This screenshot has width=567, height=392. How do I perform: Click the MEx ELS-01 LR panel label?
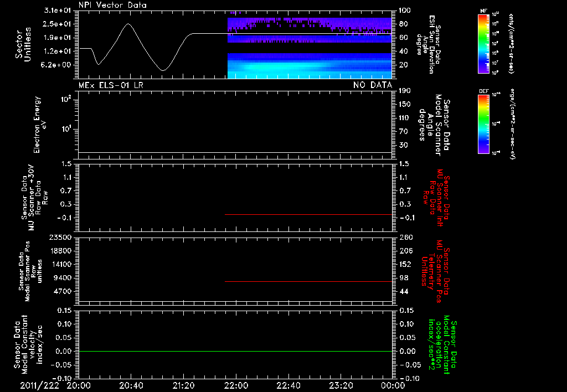pos(111,85)
